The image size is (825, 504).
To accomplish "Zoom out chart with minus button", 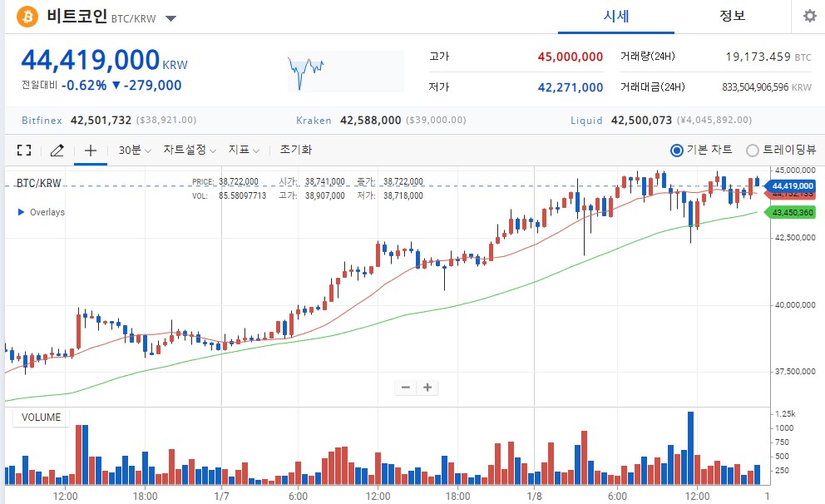I will tap(406, 388).
